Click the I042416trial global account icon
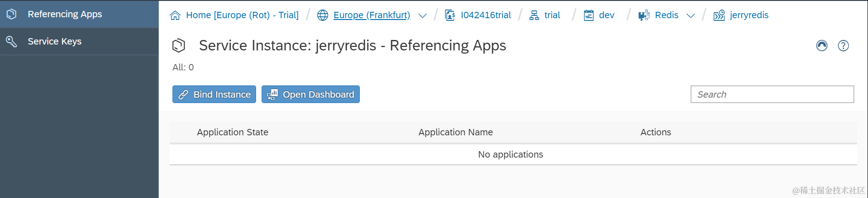The height and width of the screenshot is (198, 868). click(x=450, y=15)
